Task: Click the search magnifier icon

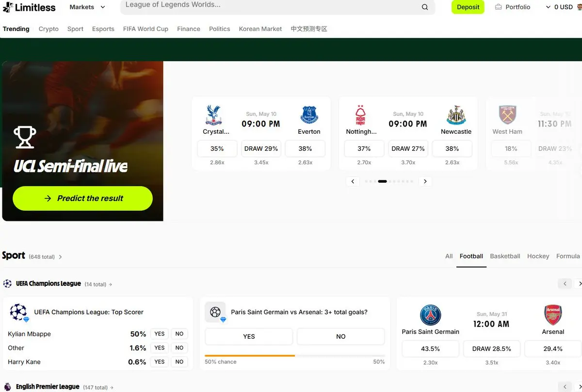Action: (425, 7)
